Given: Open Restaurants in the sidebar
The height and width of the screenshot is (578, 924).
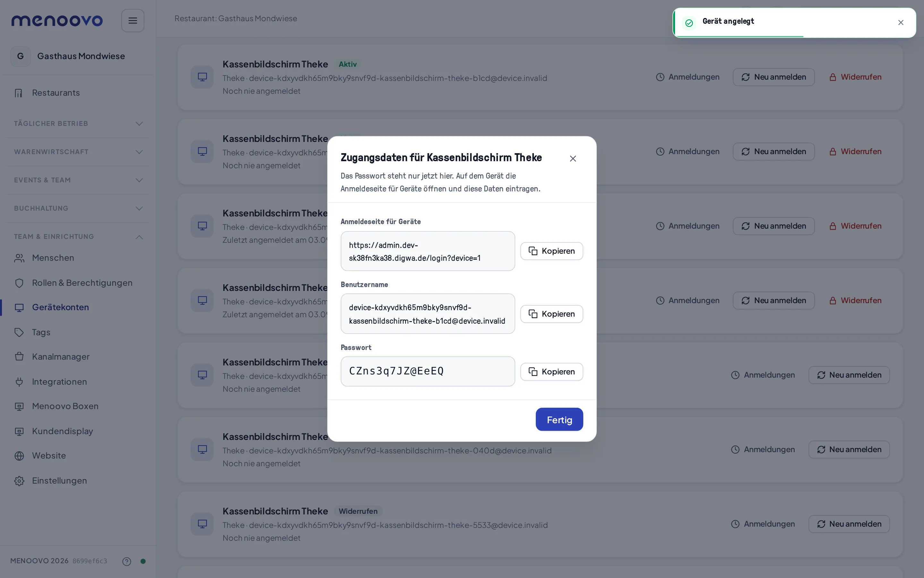Looking at the screenshot, I should [x=78, y=93].
